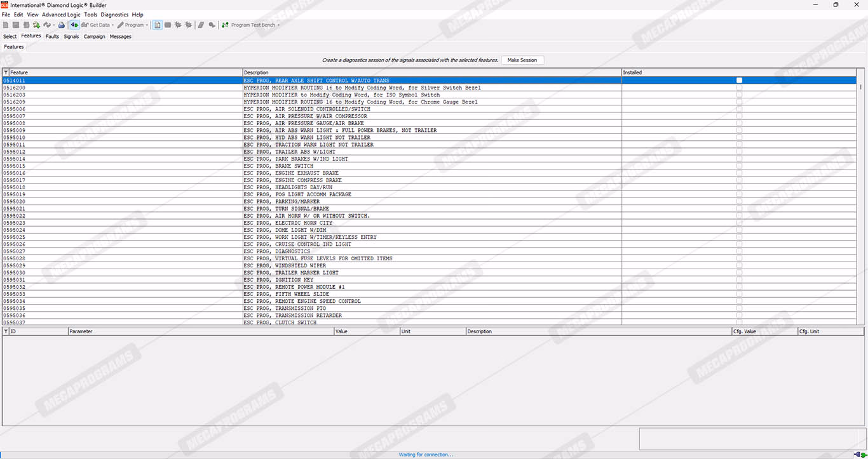Click the printer icon in the toolbar

click(61, 25)
